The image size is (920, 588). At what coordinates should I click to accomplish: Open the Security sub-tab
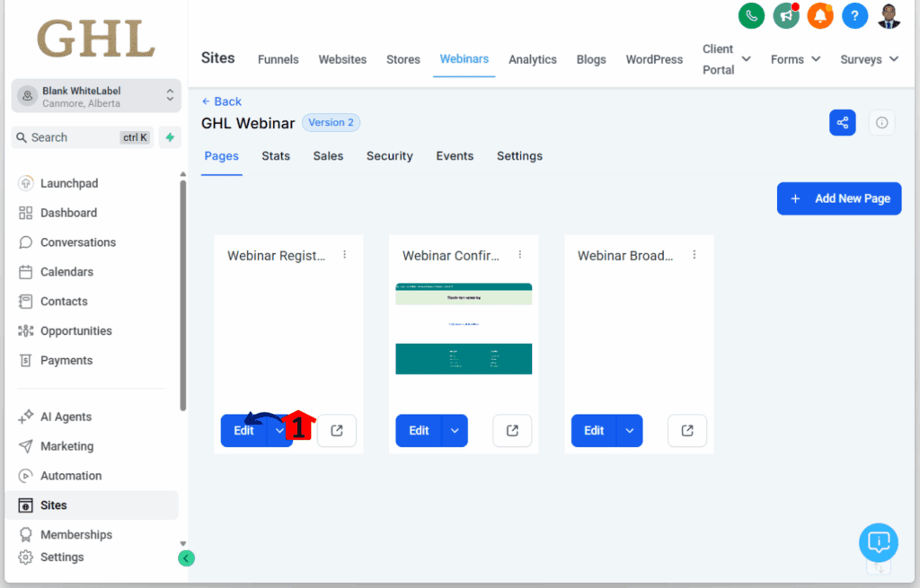coord(390,156)
